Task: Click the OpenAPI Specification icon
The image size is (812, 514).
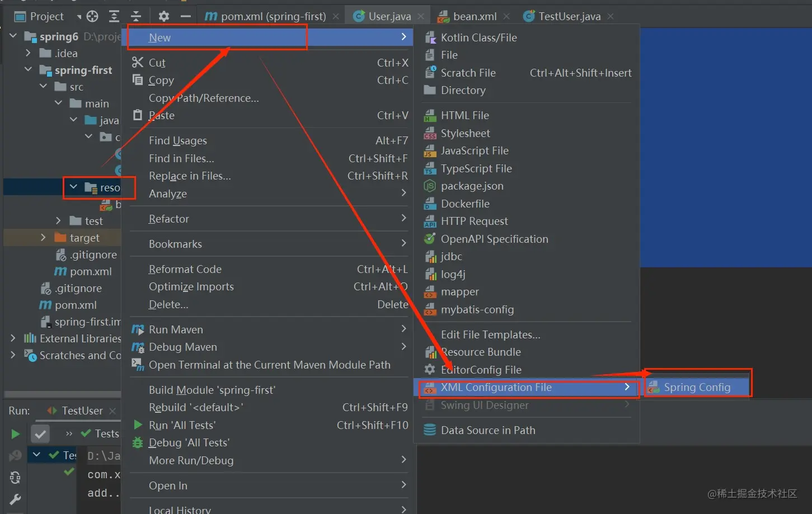Action: (430, 239)
